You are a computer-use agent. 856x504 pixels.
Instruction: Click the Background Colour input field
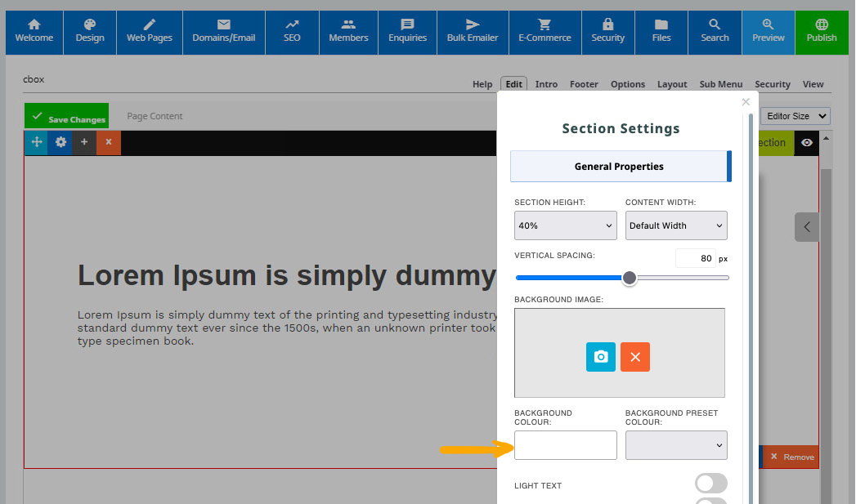(565, 445)
